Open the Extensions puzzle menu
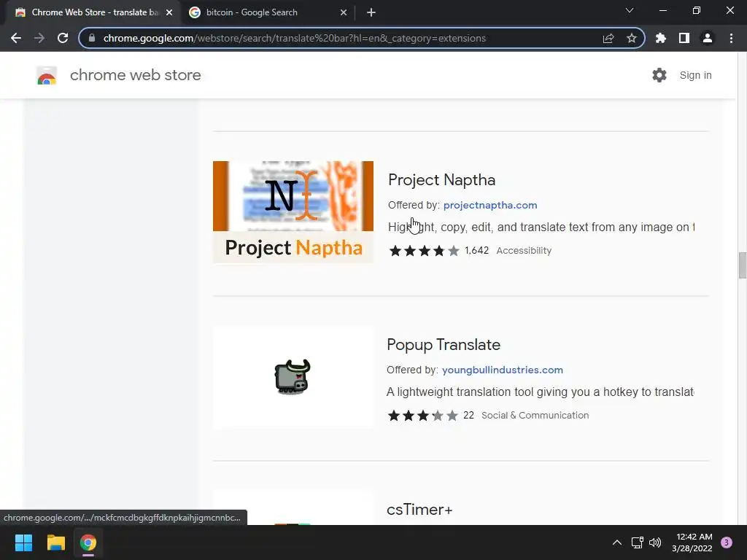The width and height of the screenshot is (747, 560). 661,38
